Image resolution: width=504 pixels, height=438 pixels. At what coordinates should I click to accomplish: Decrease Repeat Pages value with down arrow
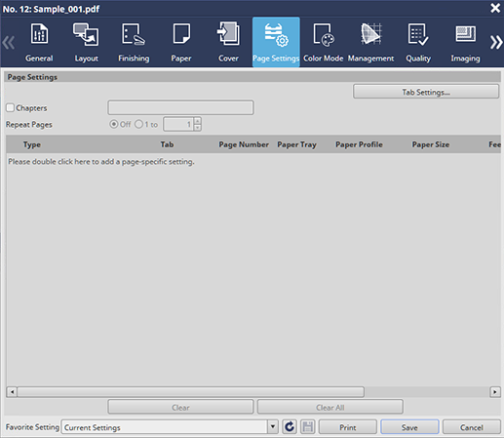(x=197, y=128)
